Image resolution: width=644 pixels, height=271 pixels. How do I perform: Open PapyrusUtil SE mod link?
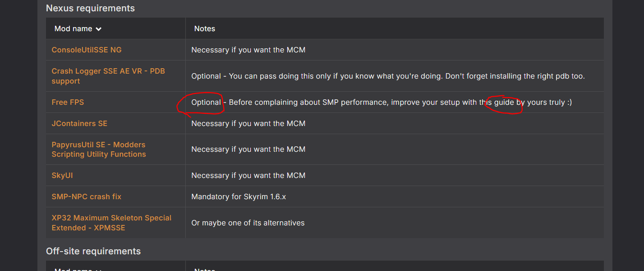click(x=99, y=150)
